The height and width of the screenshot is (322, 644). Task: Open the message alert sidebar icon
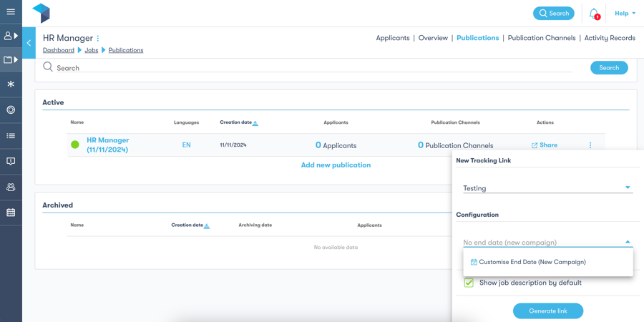(x=11, y=162)
